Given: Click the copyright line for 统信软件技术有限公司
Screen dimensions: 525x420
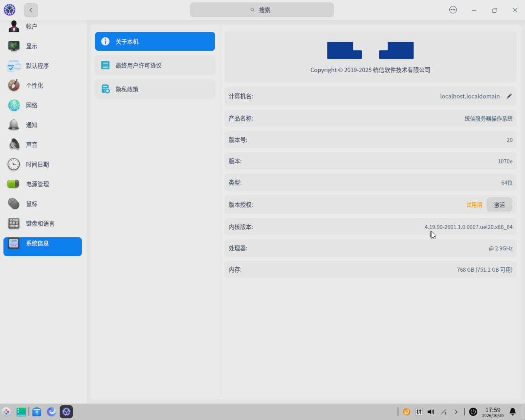Looking at the screenshot, I should tap(370, 70).
